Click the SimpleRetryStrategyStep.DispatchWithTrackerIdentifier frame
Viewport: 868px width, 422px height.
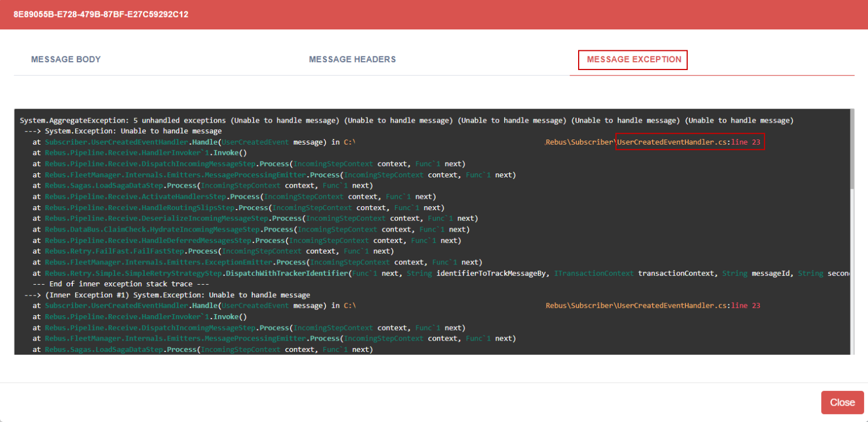tap(196, 273)
